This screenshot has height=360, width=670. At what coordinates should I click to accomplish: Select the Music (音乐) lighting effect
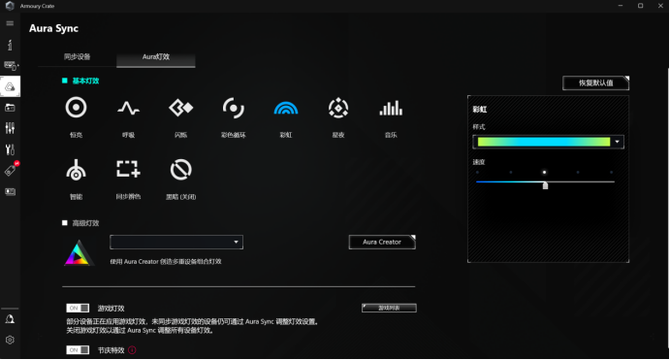tap(391, 108)
